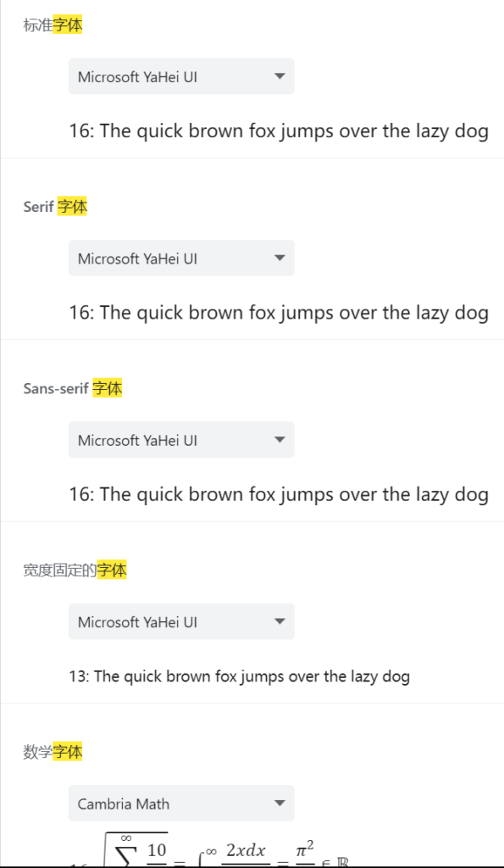Click the caret arrow of the Serif 字体 dropdown

(x=280, y=258)
